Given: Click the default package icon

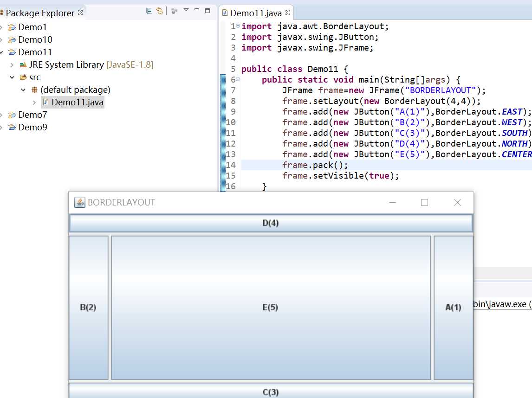Looking at the screenshot, I should click(x=34, y=90).
